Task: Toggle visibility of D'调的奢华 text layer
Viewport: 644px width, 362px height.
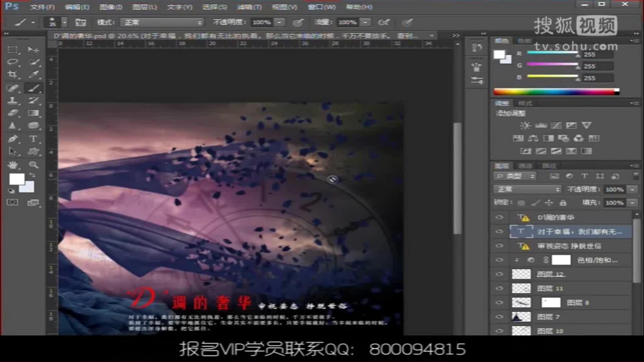Action: 499,217
